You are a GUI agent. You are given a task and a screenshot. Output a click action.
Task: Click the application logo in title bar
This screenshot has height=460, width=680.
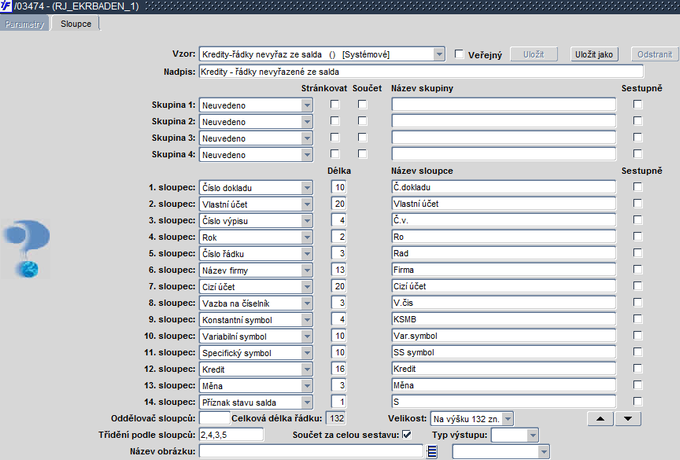pyautogui.click(x=6, y=6)
